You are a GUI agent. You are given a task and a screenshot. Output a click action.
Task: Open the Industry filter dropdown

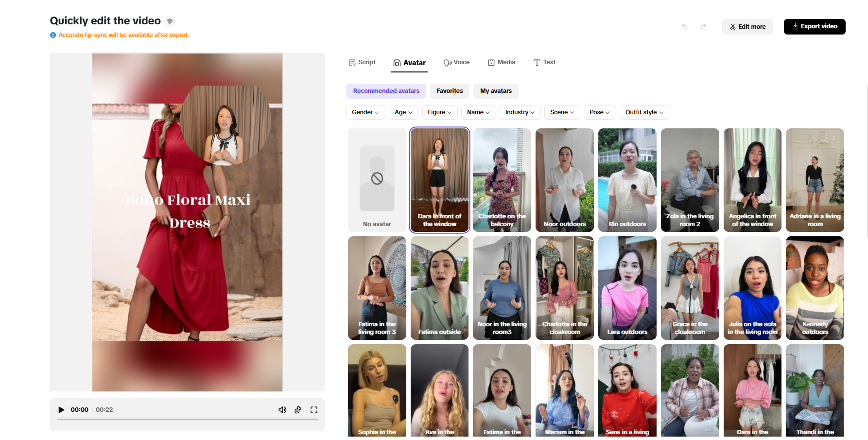click(x=520, y=112)
